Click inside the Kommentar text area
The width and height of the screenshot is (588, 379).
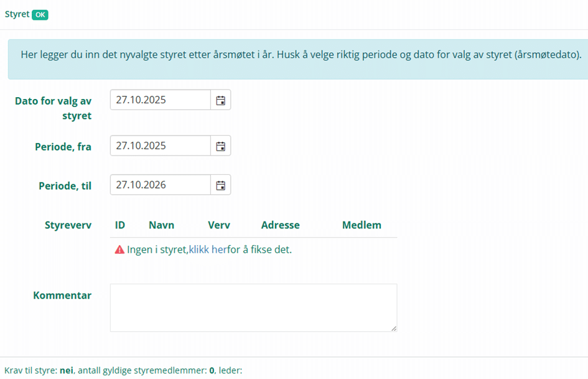[253, 307]
